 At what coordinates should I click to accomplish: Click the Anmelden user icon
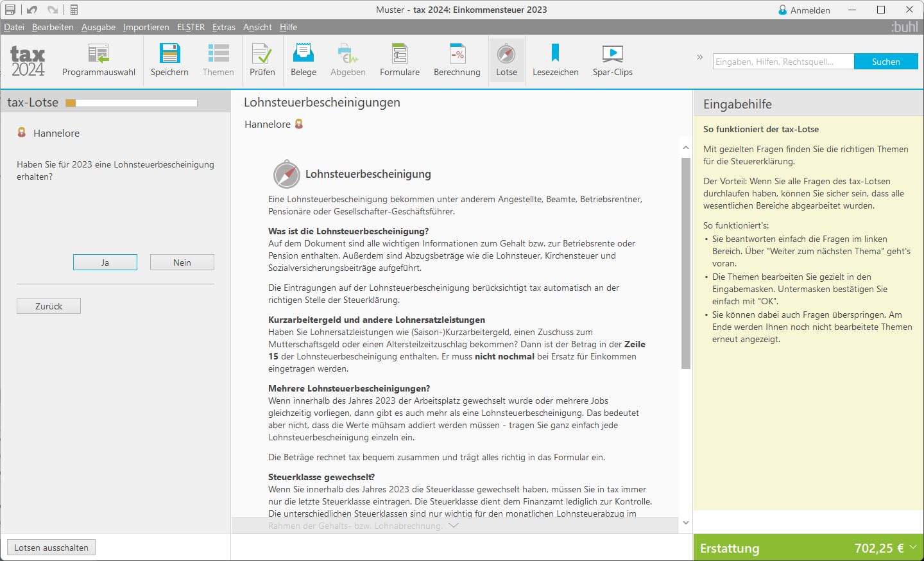pyautogui.click(x=783, y=10)
